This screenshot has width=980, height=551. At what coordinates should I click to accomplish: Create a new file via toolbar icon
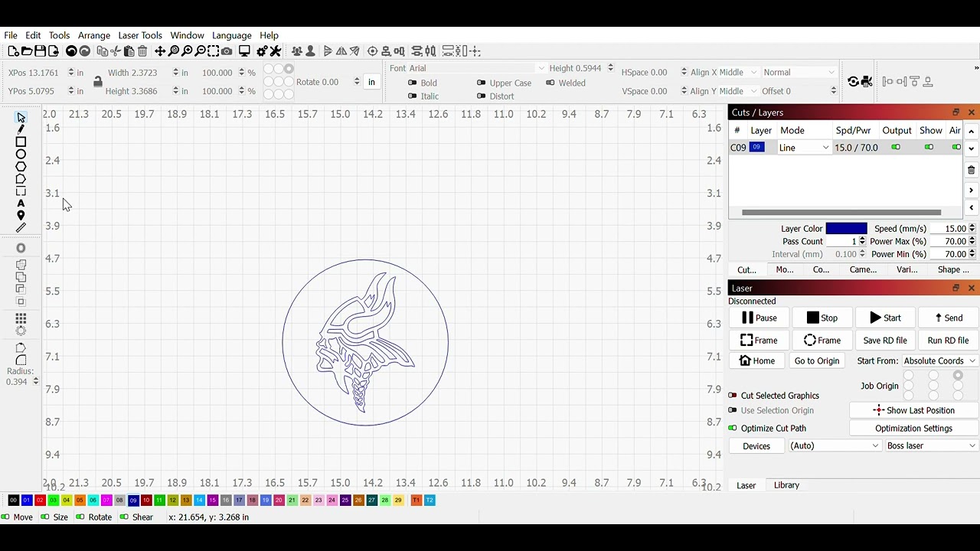tap(13, 51)
